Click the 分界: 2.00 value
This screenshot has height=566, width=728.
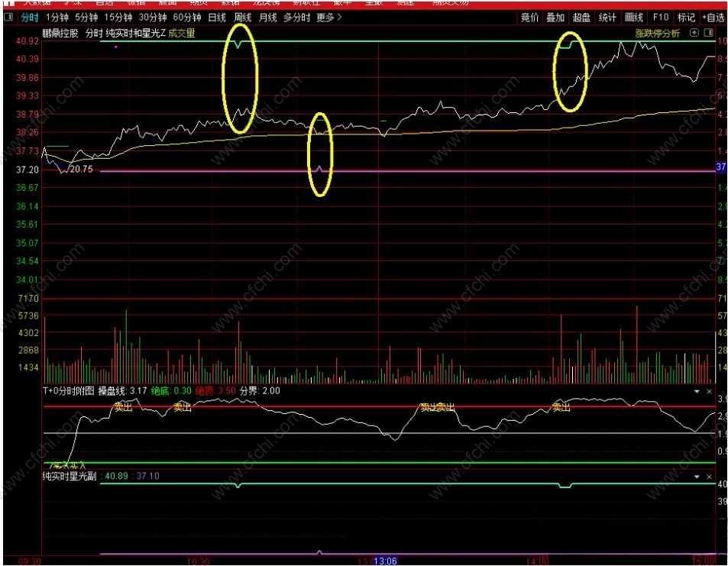(260, 391)
